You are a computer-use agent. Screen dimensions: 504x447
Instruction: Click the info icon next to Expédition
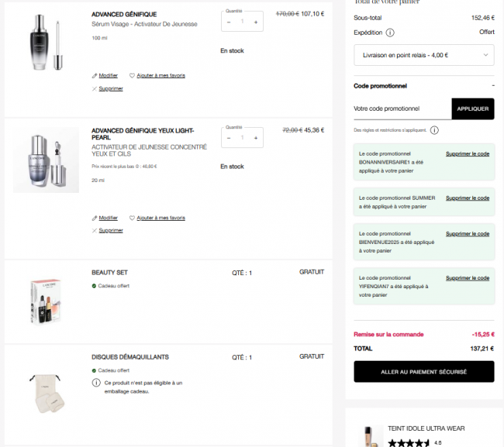coord(390,33)
